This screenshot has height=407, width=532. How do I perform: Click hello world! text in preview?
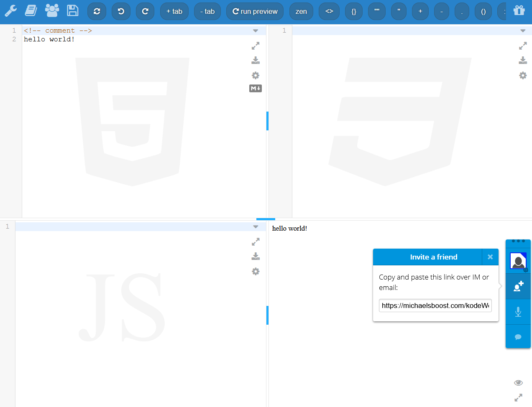(289, 228)
